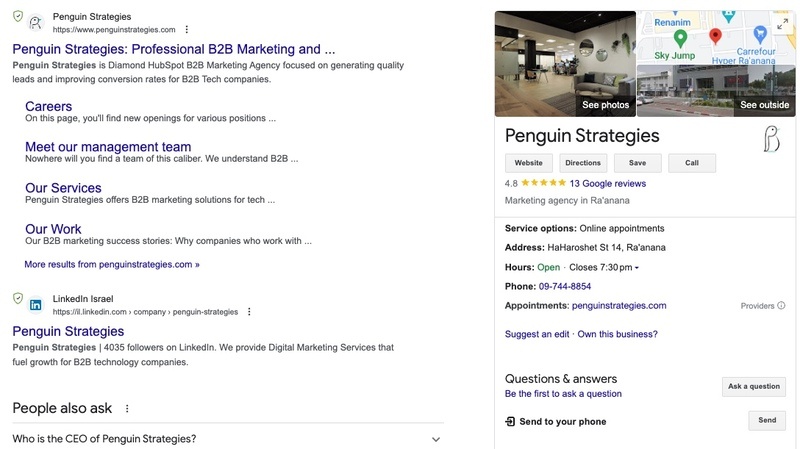The width and height of the screenshot is (800, 449).
Task: Click the LinkedIn favicon icon
Action: [35, 305]
